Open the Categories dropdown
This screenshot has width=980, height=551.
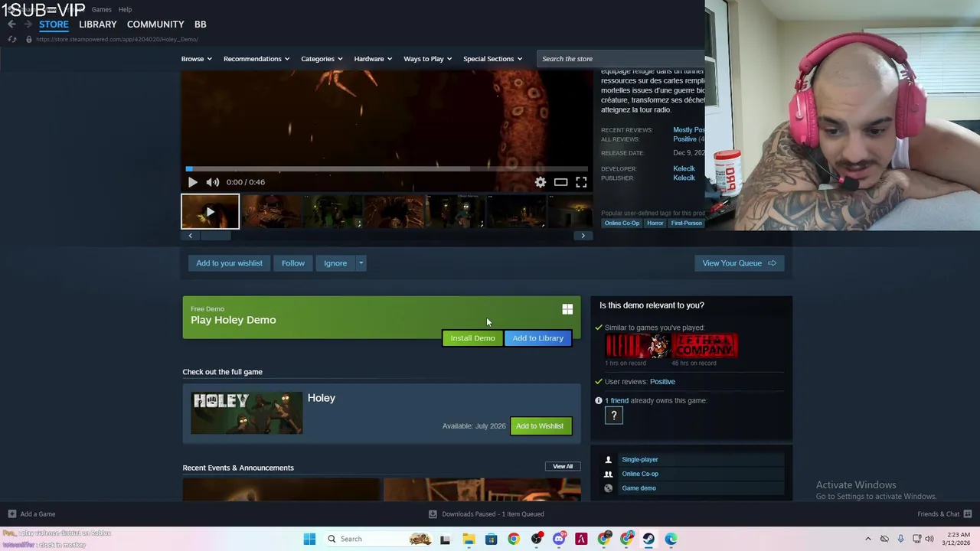click(x=322, y=59)
